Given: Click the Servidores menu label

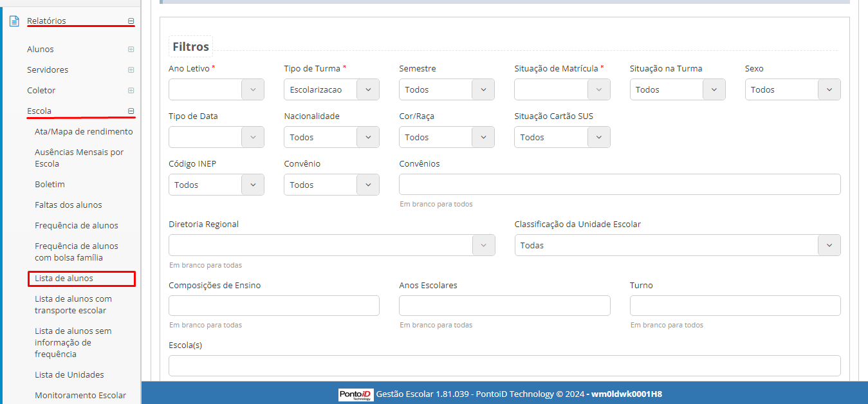Looking at the screenshot, I should click(x=48, y=70).
